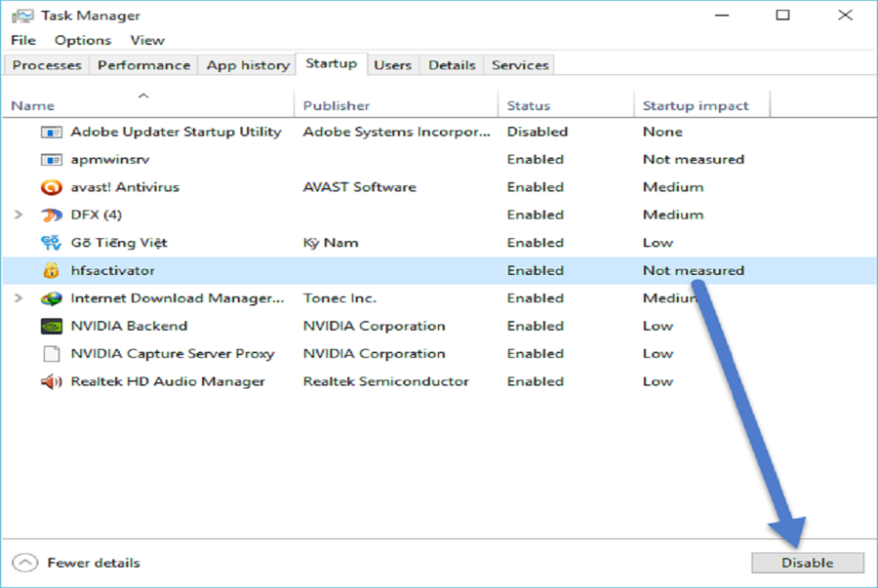The width and height of the screenshot is (878, 588).
Task: Select the NVIDIA Capture Server Proxy name
Action: point(173,354)
